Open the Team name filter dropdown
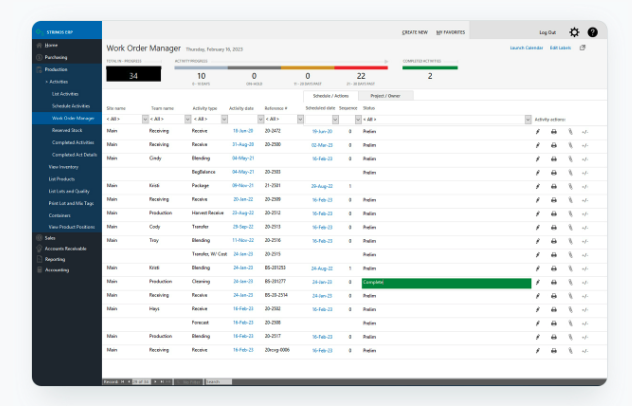This screenshot has height=406, width=632. 187,119
